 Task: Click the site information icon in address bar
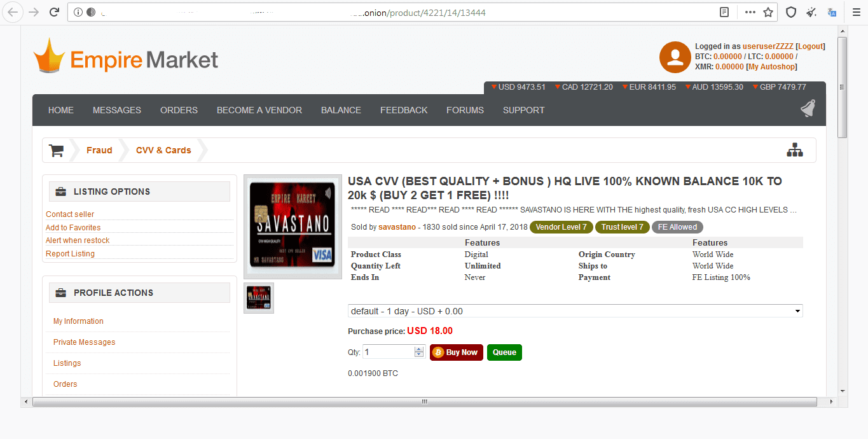point(78,12)
